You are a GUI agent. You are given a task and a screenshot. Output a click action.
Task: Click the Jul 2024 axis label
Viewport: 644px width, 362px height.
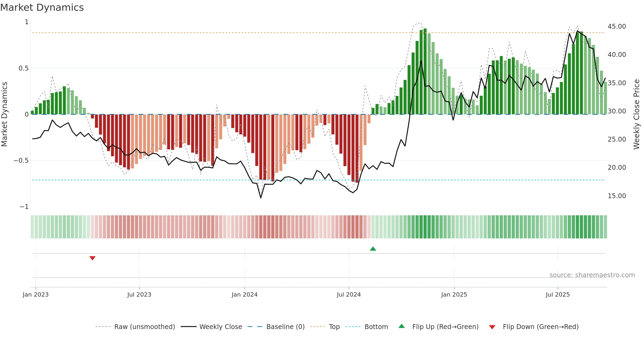[x=349, y=294]
